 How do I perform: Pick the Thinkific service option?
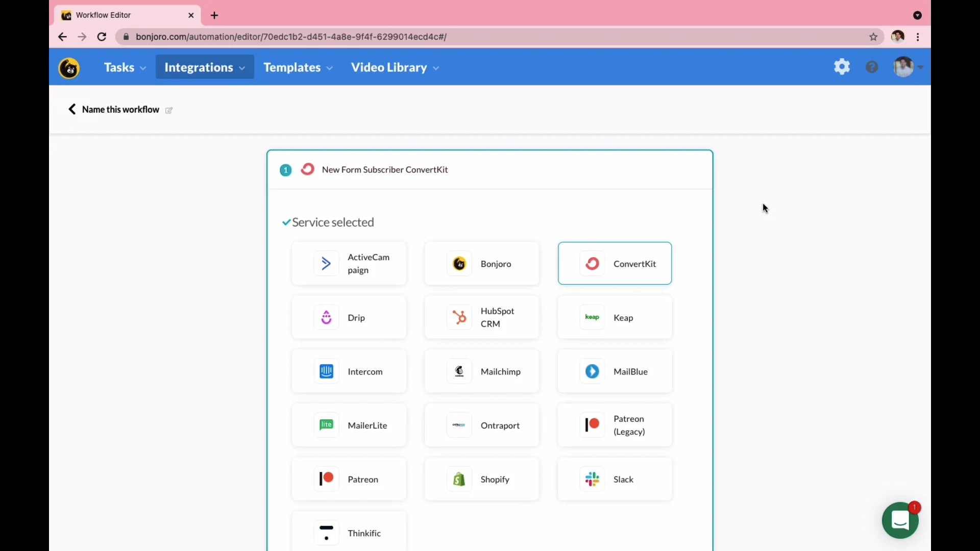tap(349, 533)
